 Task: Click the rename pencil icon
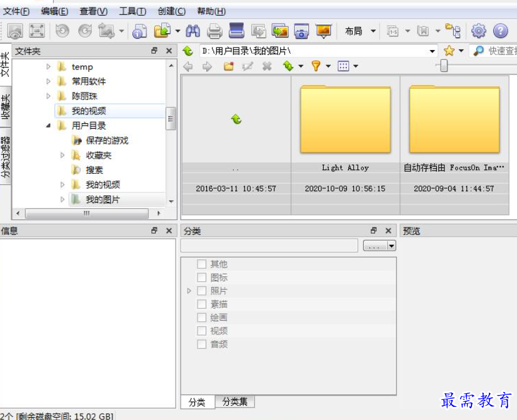point(248,66)
